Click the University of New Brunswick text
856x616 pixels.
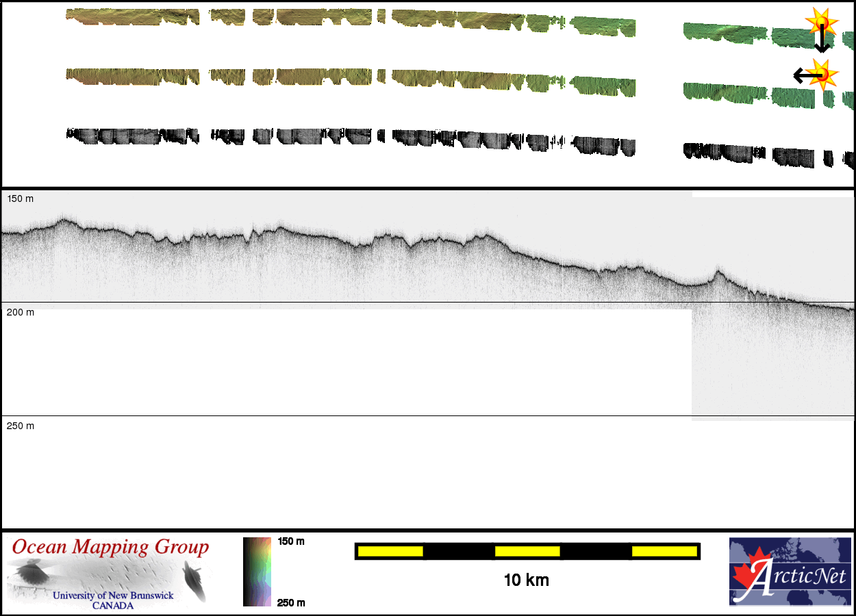click(113, 595)
